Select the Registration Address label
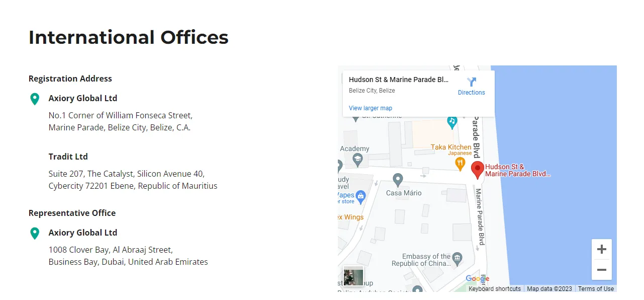644x300 pixels. pyautogui.click(x=70, y=79)
